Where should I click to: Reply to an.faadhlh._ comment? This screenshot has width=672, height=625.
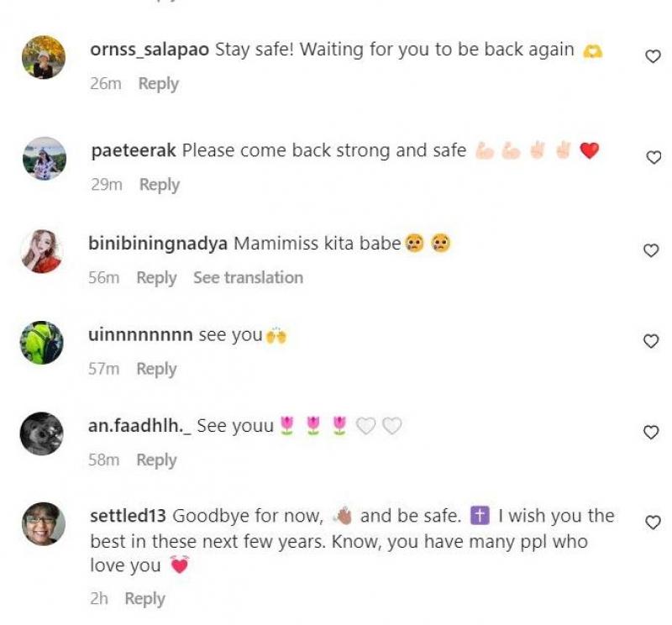pyautogui.click(x=156, y=460)
